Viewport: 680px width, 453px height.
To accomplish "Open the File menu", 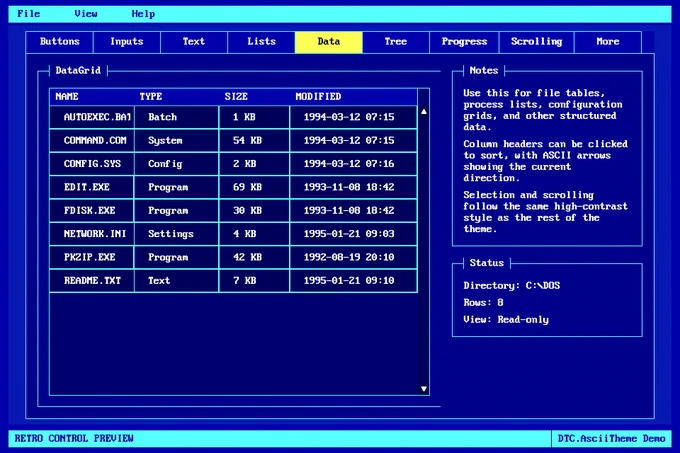I will click(29, 14).
